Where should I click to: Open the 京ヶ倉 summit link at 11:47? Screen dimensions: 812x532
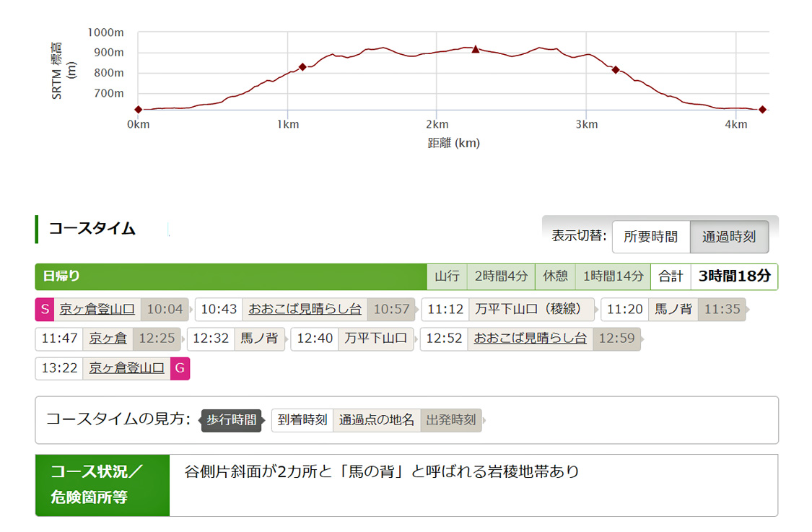pos(108,339)
